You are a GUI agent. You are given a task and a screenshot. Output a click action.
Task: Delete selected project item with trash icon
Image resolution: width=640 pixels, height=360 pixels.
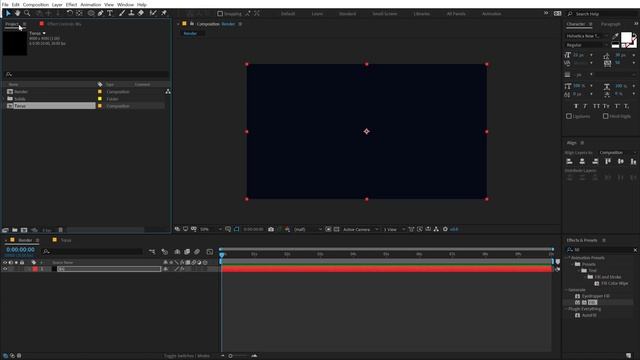[60, 230]
